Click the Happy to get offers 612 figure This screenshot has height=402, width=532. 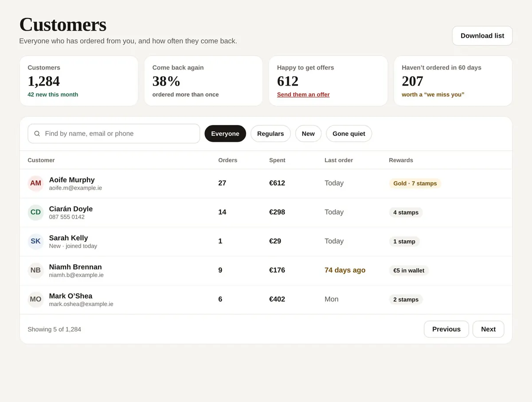coord(288,81)
